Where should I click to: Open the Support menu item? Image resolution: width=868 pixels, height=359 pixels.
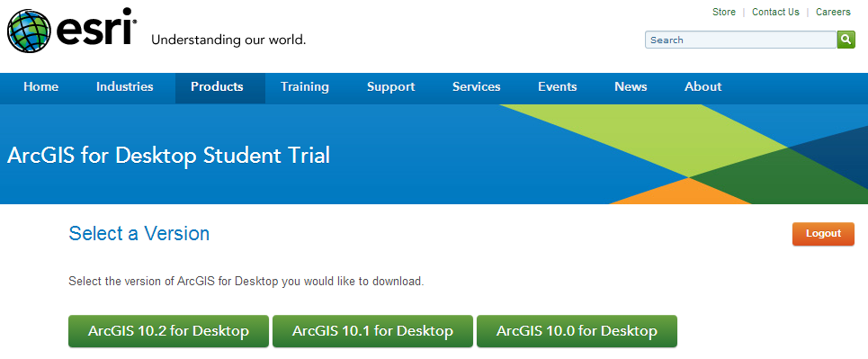390,87
